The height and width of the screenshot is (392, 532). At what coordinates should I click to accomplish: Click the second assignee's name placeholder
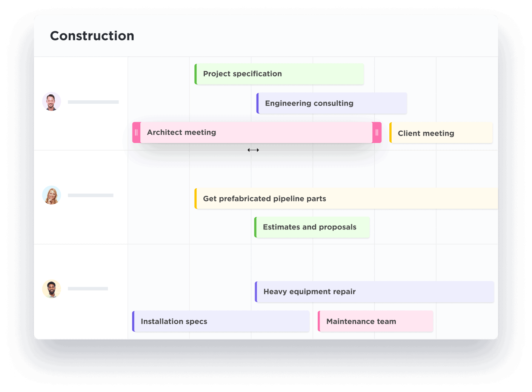tap(91, 195)
